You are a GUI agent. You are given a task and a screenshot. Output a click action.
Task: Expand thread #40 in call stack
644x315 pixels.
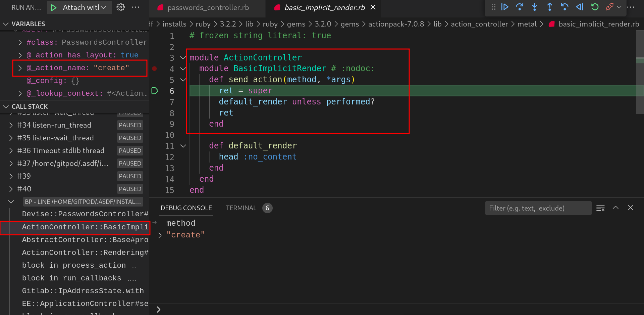(11, 189)
